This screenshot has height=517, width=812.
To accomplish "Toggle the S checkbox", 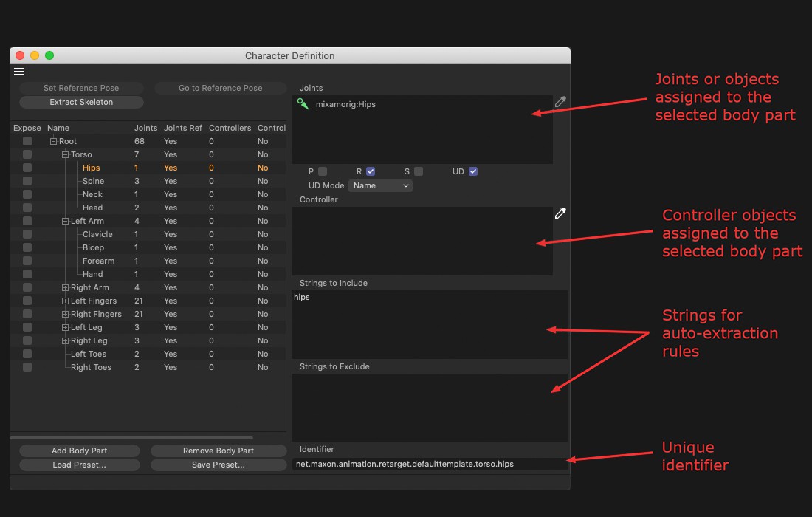I will (x=419, y=171).
